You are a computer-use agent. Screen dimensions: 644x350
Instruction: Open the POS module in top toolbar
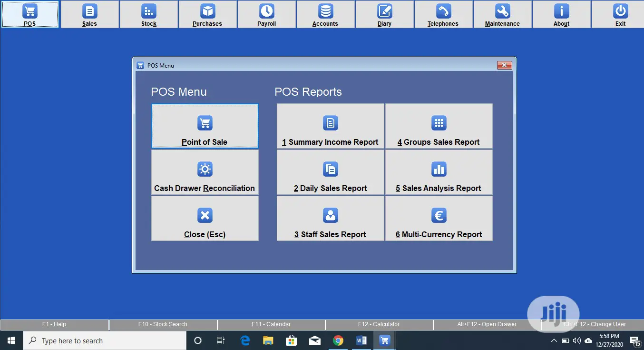30,14
